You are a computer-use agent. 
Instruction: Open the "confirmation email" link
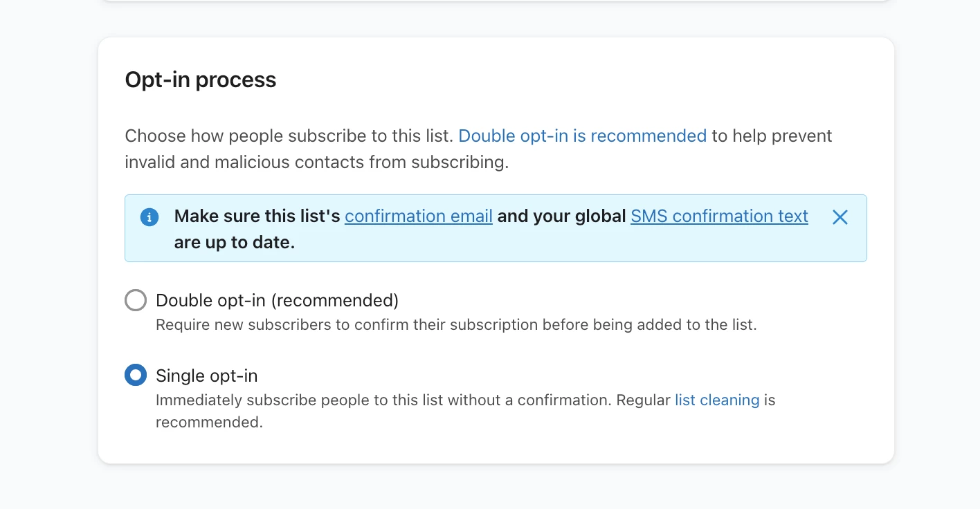(419, 216)
